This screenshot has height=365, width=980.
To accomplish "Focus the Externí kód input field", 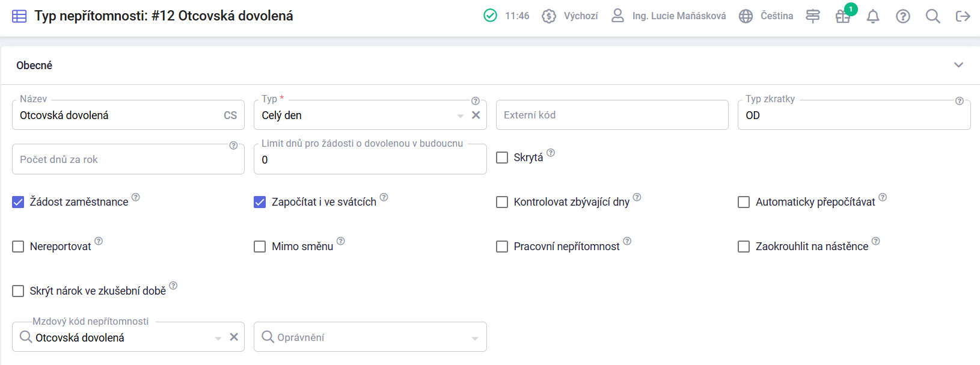I will pos(612,115).
